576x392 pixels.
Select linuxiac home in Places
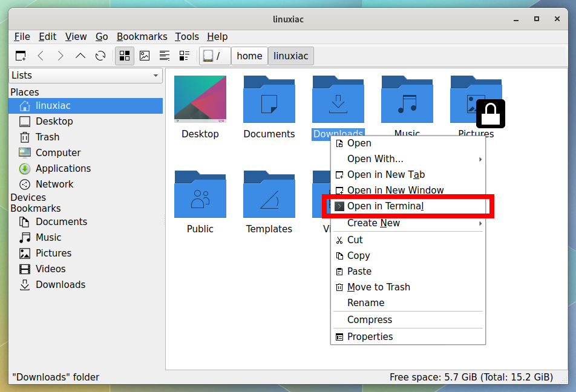[85, 106]
